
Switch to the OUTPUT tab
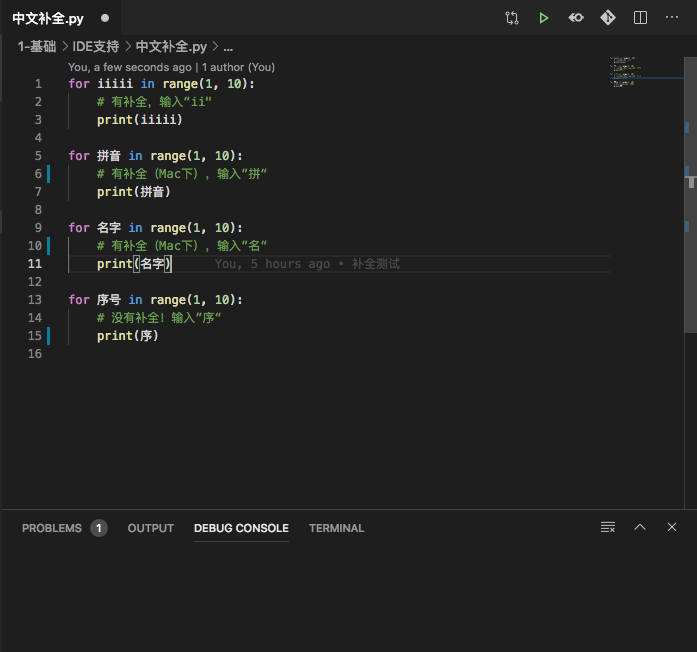(x=151, y=528)
